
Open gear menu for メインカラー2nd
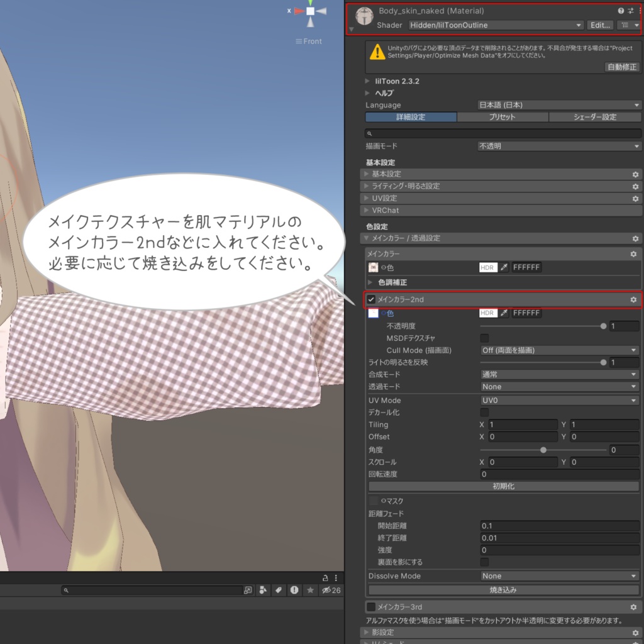633,300
